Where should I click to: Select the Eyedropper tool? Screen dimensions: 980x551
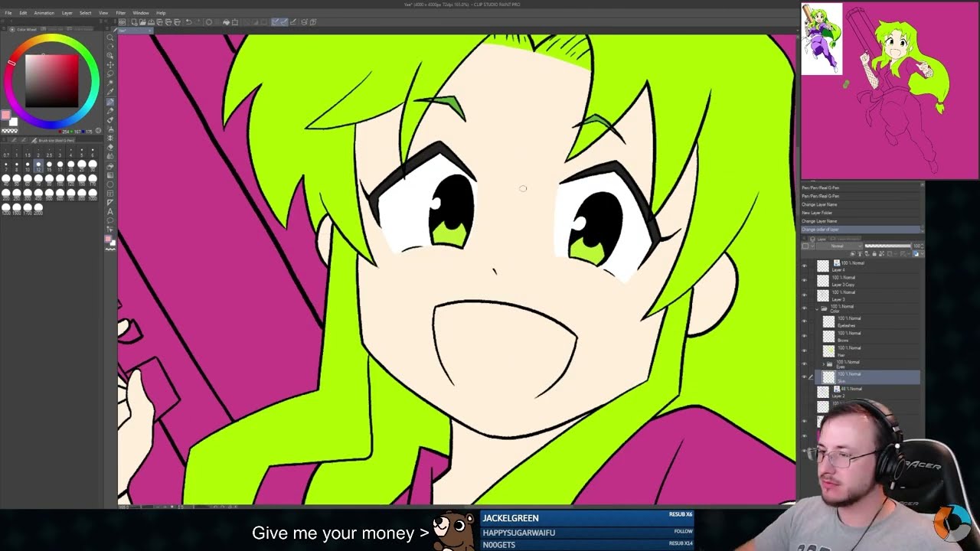click(110, 91)
